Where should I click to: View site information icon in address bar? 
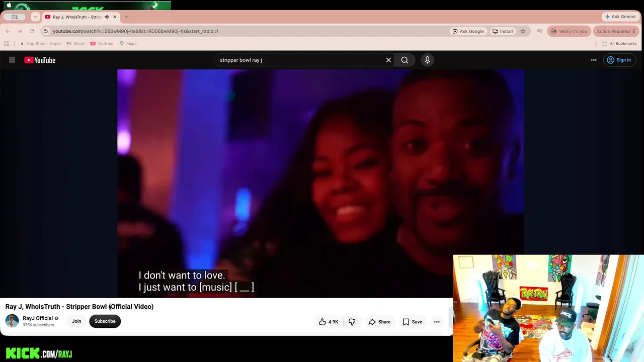click(x=46, y=31)
